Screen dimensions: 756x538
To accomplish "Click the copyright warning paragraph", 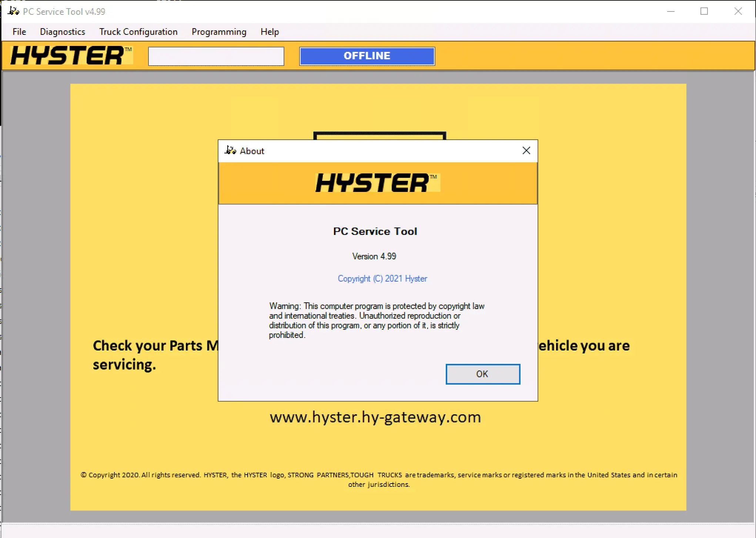I will pos(377,321).
